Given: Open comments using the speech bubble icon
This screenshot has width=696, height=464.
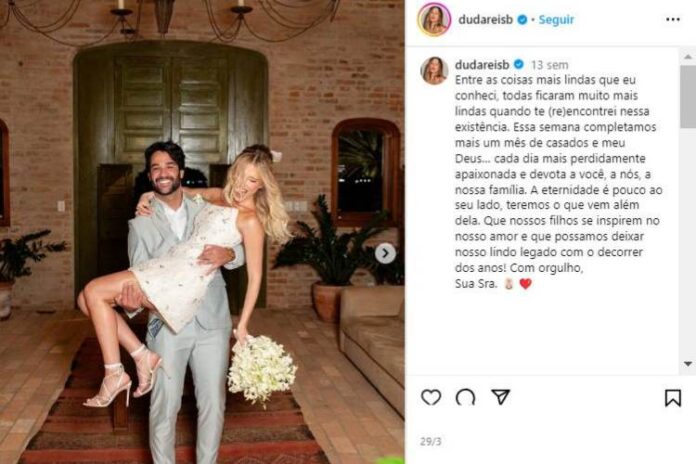Looking at the screenshot, I should (x=466, y=397).
